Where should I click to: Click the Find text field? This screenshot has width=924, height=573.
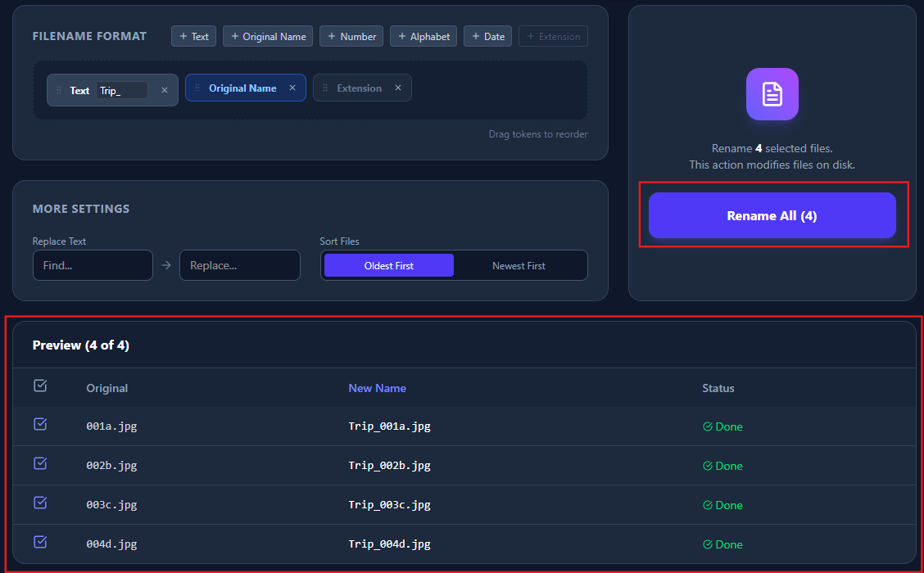pyautogui.click(x=93, y=265)
